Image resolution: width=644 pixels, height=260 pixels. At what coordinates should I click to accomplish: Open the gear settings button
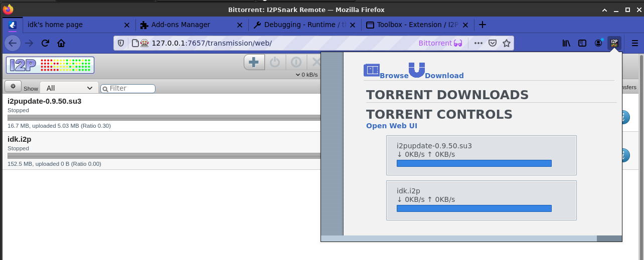tap(13, 86)
